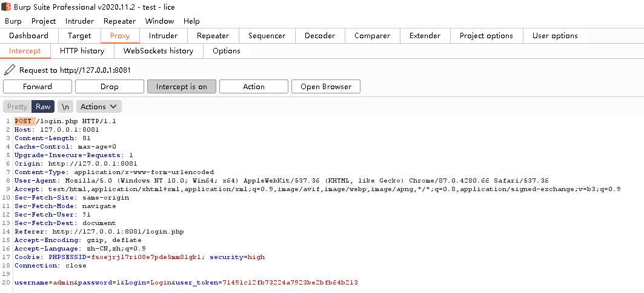Screen dimensions: 644x293
Task: Select the Raw view
Action: [x=43, y=107]
